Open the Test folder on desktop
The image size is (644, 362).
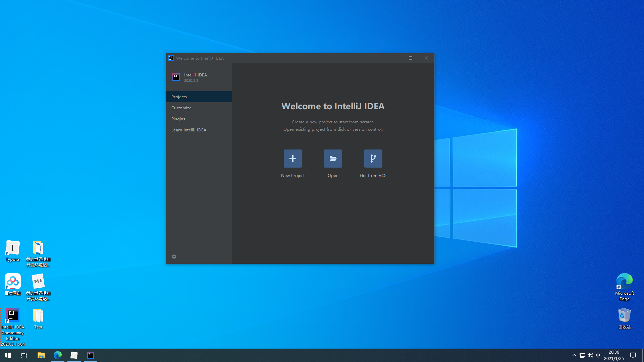tap(38, 316)
